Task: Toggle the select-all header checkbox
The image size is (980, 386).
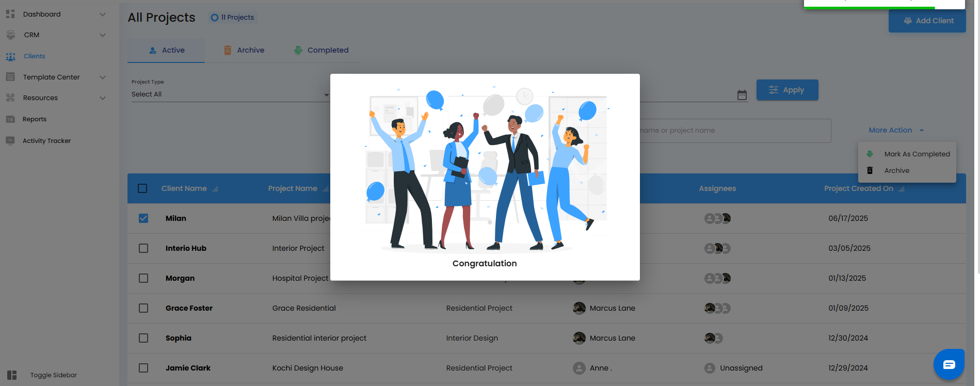Action: pyautogui.click(x=142, y=188)
